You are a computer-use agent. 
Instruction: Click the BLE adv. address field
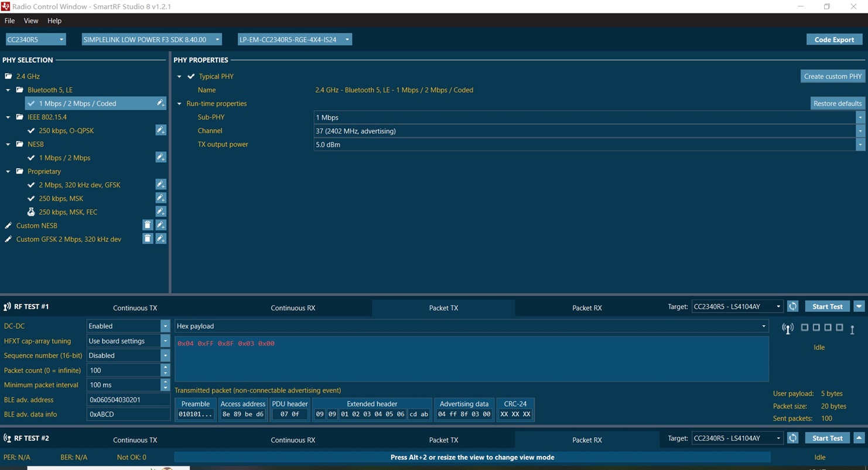point(128,400)
